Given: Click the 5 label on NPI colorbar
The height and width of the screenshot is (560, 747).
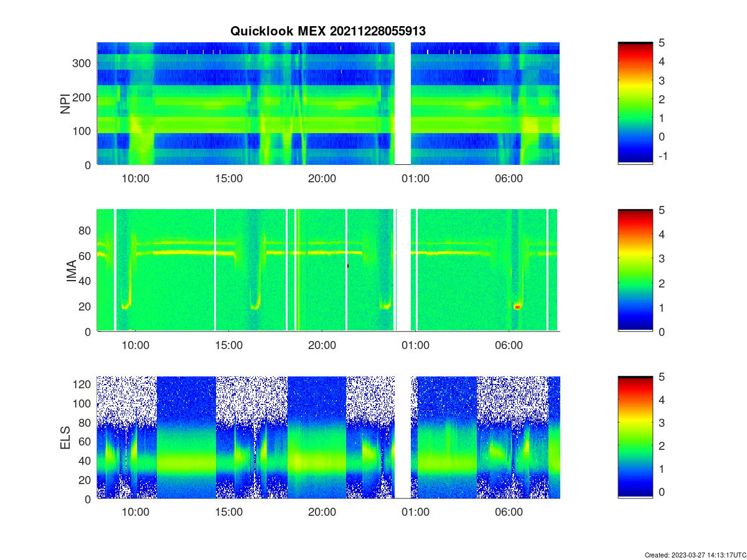Looking at the screenshot, I should click(x=662, y=42).
